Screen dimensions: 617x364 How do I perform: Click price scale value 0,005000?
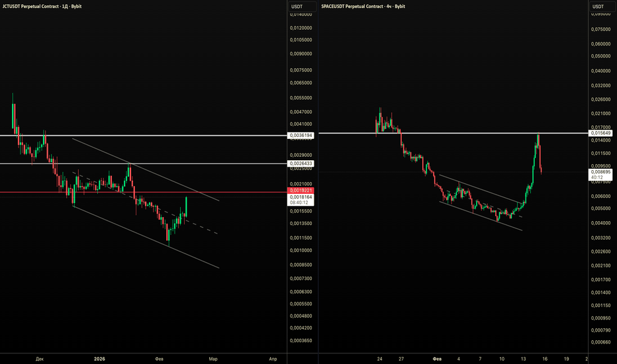601,208
